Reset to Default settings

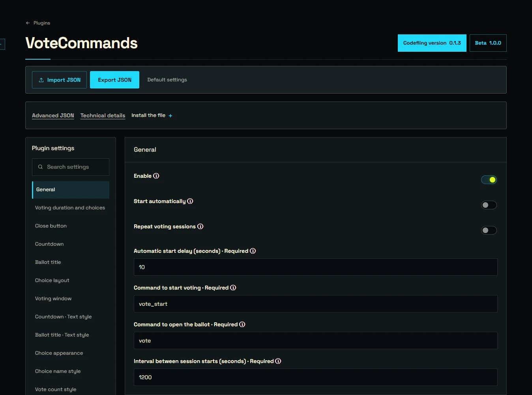[x=167, y=80]
